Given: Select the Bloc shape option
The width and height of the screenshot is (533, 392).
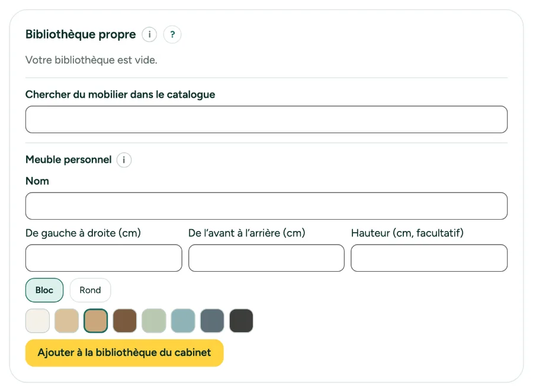Looking at the screenshot, I should [x=44, y=290].
